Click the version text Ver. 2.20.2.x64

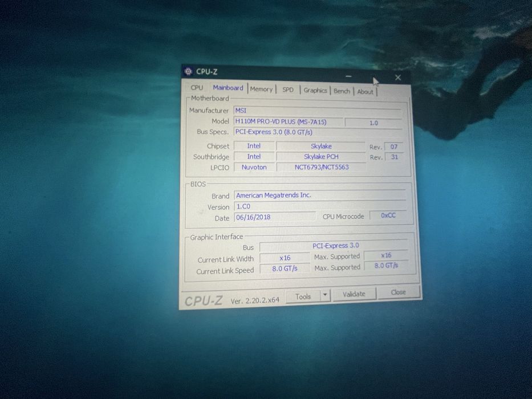255,300
